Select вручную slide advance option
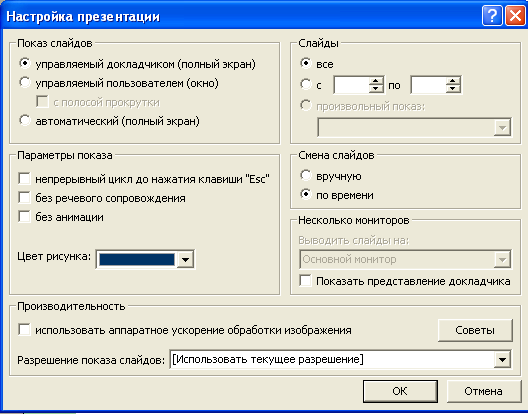 point(306,175)
